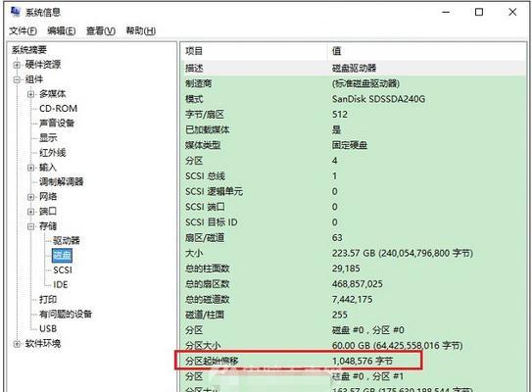The width and height of the screenshot is (532, 392).
Task: Expand the 网络 node
Action: (31, 197)
